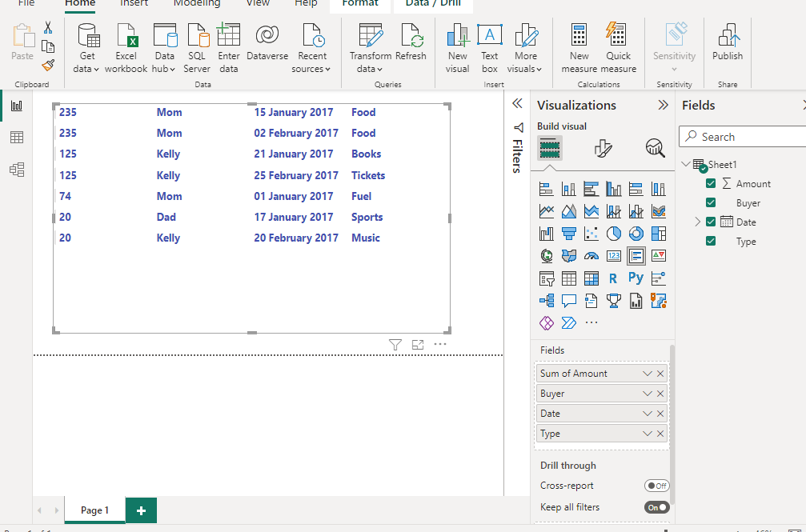
Task: Collapse the Visualizations pane
Action: 663,105
